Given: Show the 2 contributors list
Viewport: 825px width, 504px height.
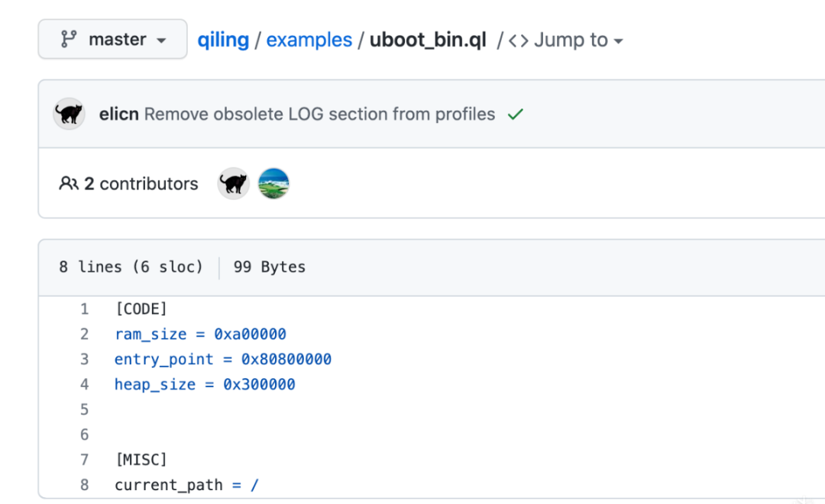Looking at the screenshot, I should [141, 183].
